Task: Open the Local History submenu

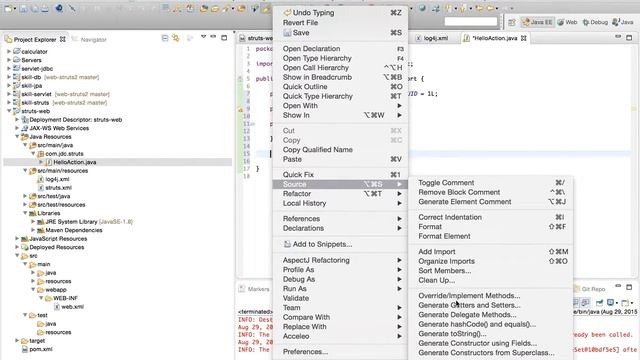Action: (x=340, y=203)
